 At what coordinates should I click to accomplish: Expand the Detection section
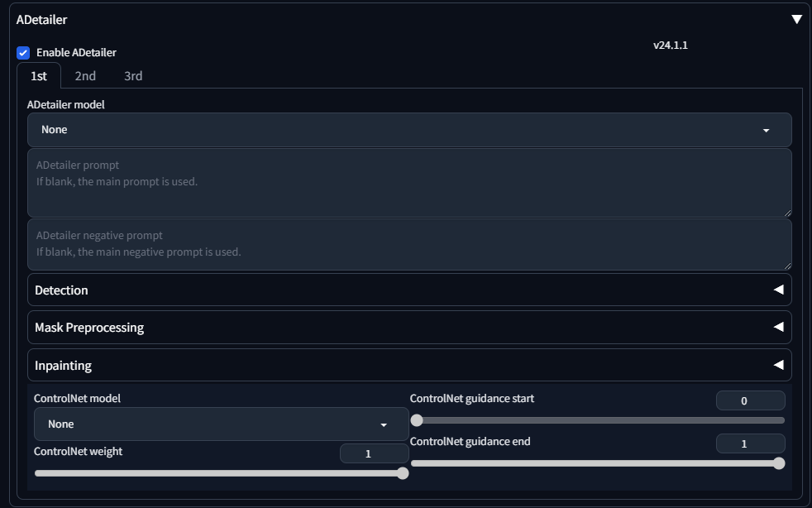point(409,290)
